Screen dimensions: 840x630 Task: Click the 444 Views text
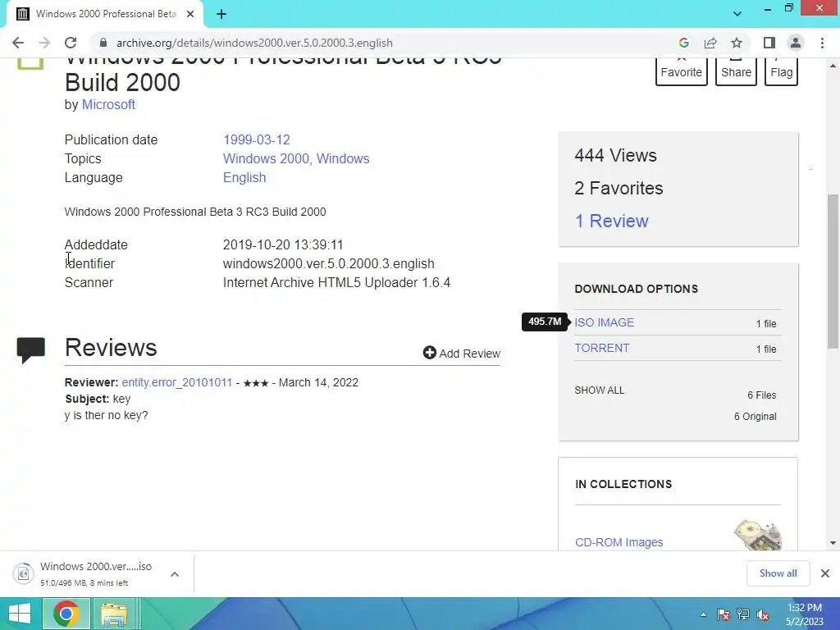tap(615, 155)
